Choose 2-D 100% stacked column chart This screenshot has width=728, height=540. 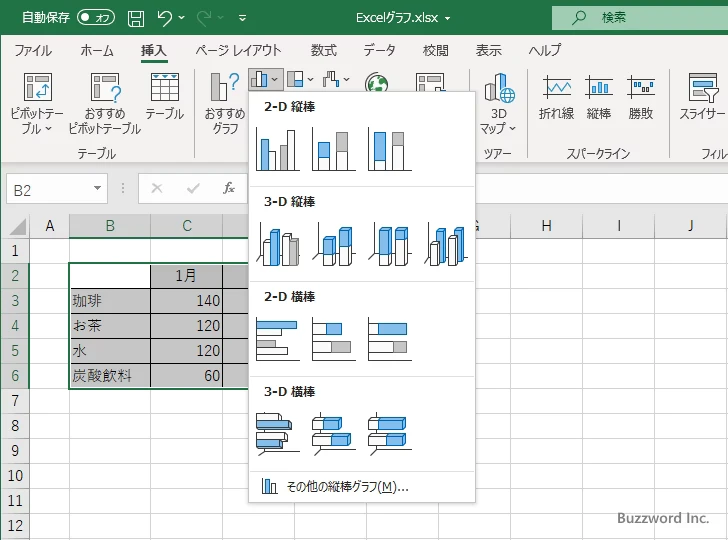pos(390,150)
